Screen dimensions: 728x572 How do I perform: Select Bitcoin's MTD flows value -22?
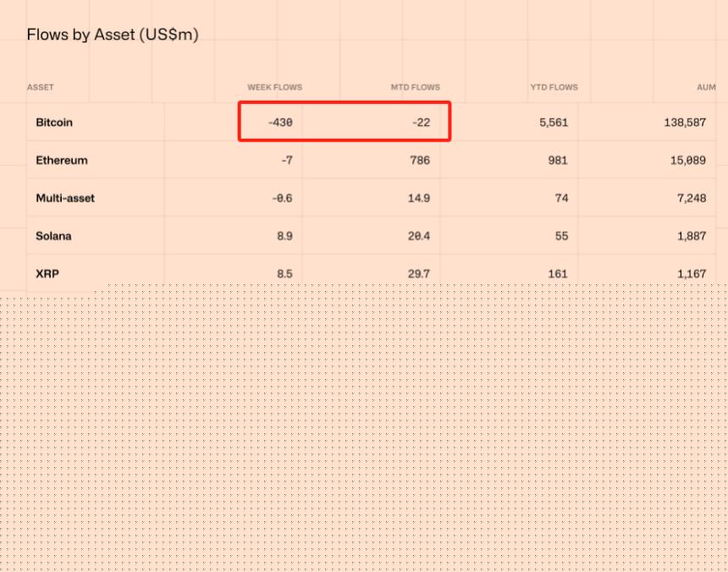point(421,123)
